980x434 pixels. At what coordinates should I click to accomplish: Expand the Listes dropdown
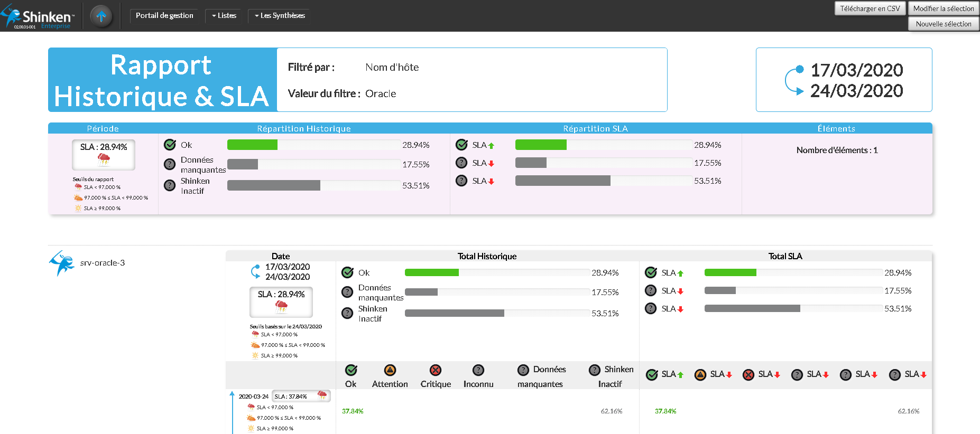pyautogui.click(x=224, y=16)
